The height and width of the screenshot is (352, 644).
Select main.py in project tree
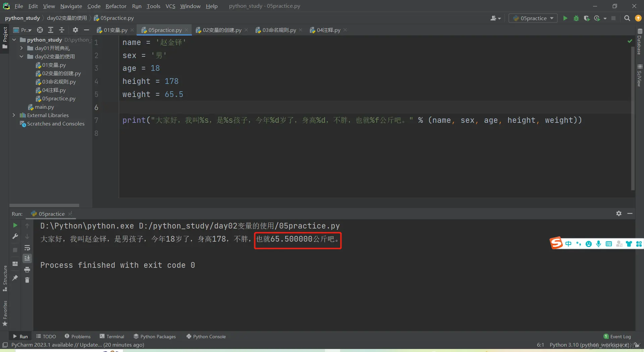tap(41, 107)
